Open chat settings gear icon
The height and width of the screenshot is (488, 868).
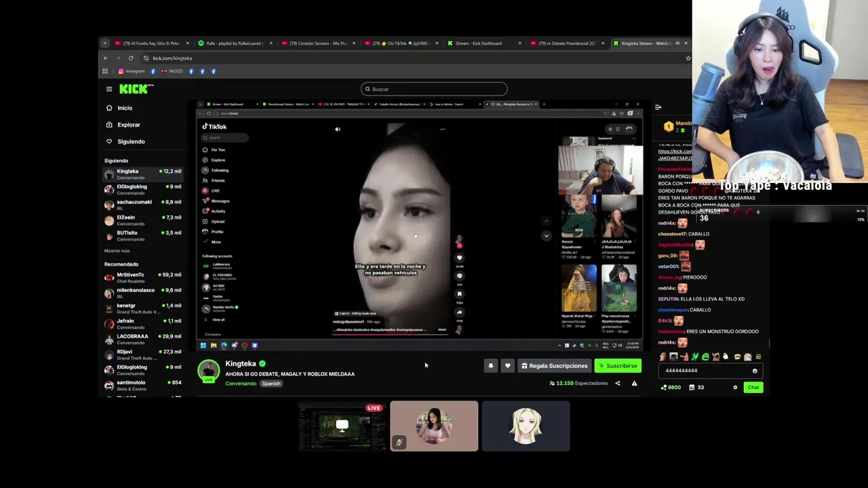pyautogui.click(x=735, y=387)
